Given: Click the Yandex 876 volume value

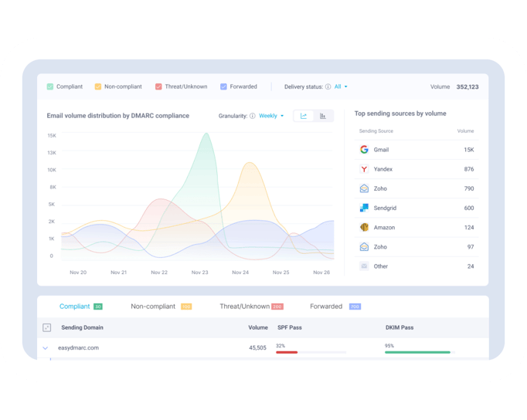Looking at the screenshot, I should click(469, 169).
